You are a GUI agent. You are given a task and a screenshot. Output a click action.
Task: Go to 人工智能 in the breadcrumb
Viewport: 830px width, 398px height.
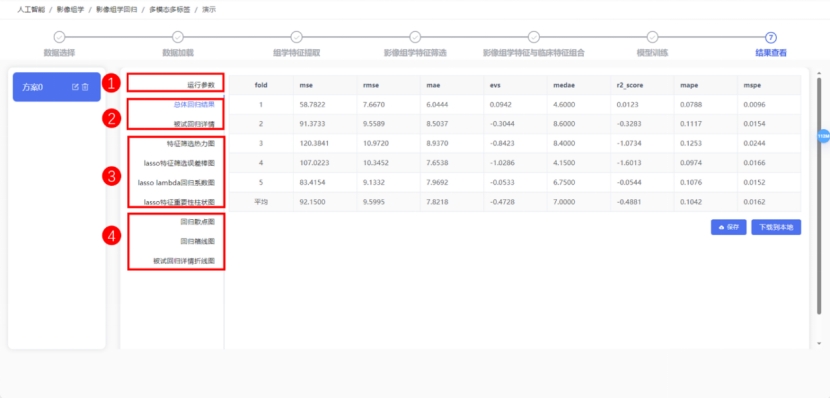coord(31,10)
